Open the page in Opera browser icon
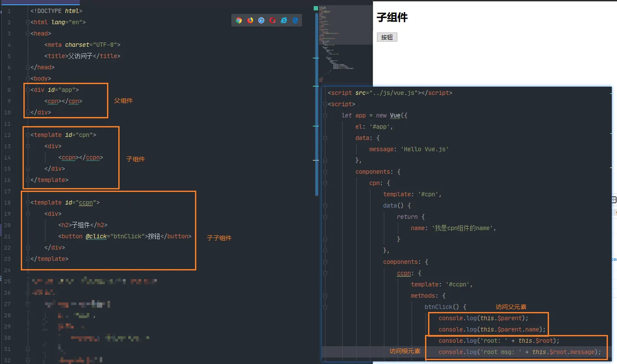This screenshot has width=617, height=364. 273,20
